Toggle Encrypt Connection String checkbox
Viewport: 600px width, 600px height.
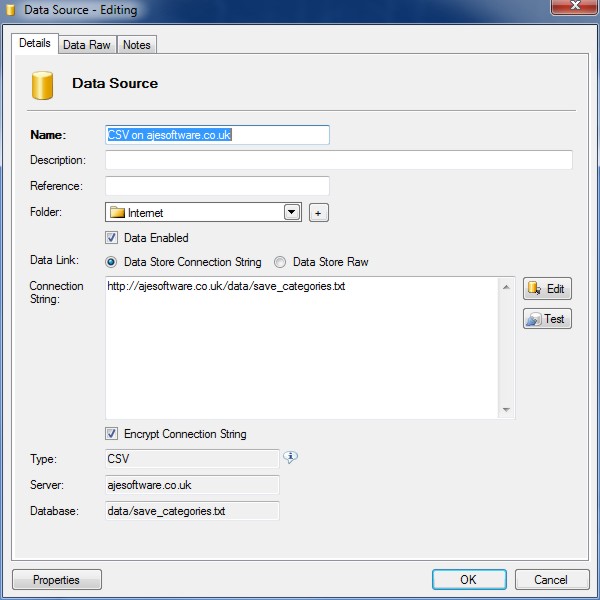click(x=112, y=434)
